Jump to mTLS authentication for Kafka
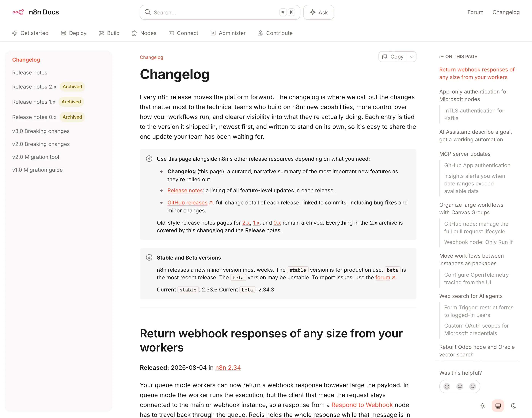Image resolution: width=532 pixels, height=418 pixels. pos(474,114)
